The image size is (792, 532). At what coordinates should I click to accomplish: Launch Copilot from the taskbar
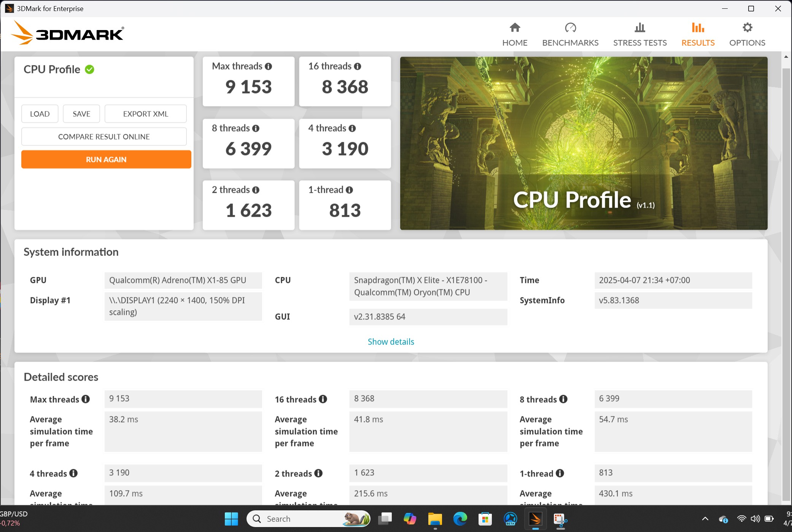pos(410,519)
